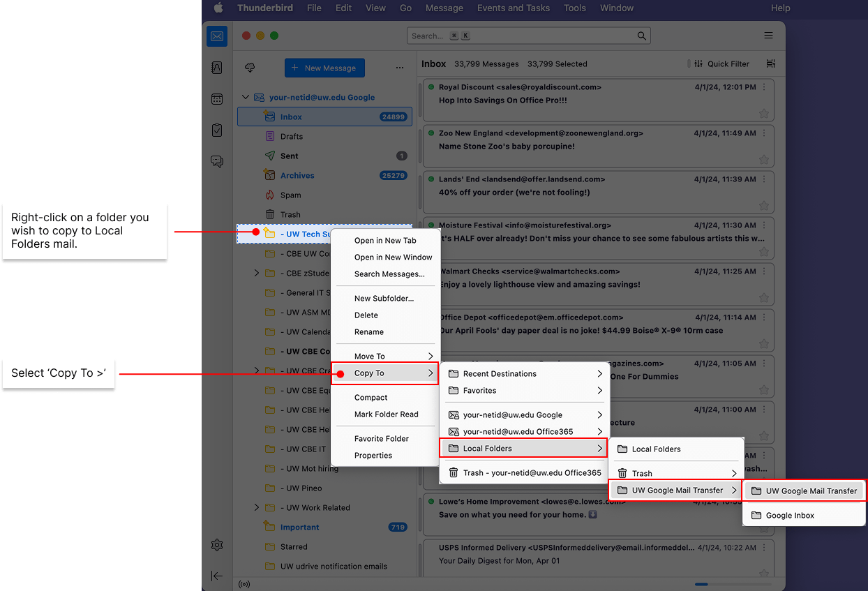Star the Zoo New England message
This screenshot has height=591, width=868.
[763, 160]
